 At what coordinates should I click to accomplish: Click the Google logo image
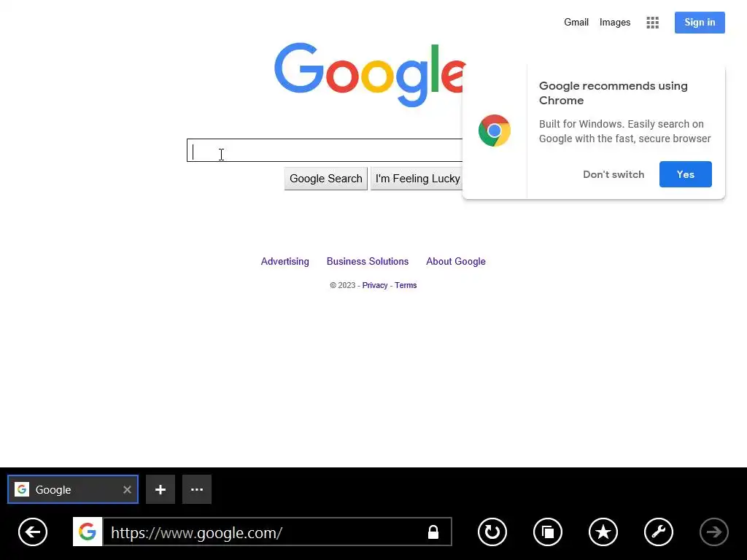click(x=370, y=74)
